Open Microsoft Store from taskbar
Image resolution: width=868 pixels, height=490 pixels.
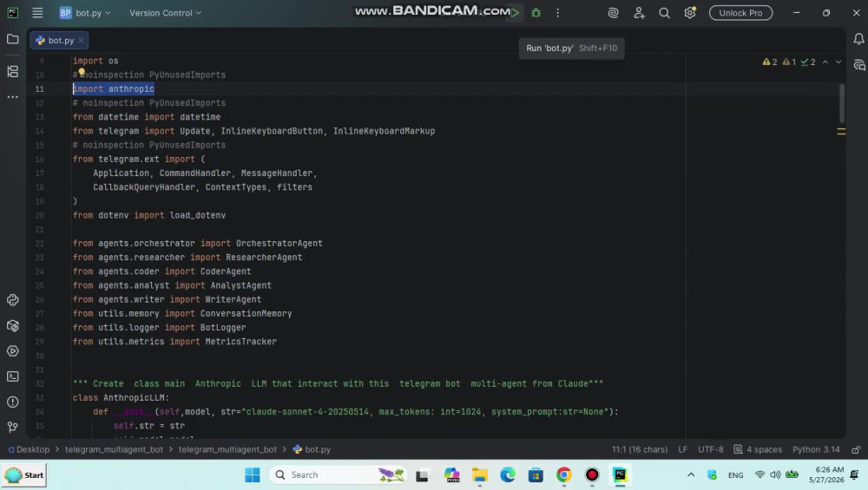536,475
